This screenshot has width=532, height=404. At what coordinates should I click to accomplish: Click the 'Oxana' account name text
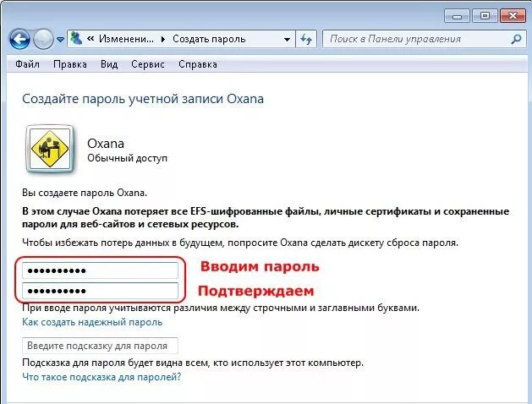point(106,144)
